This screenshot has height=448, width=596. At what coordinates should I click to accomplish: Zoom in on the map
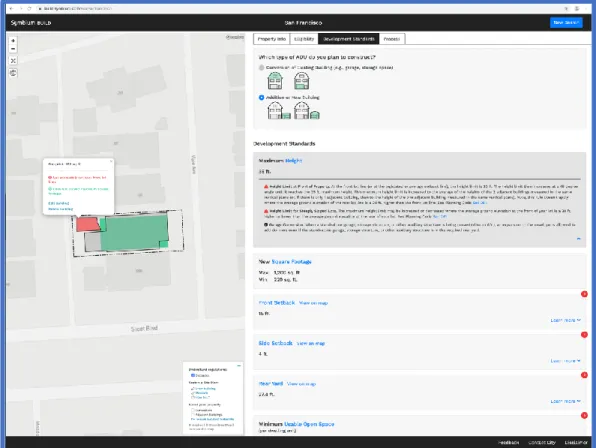(13, 41)
